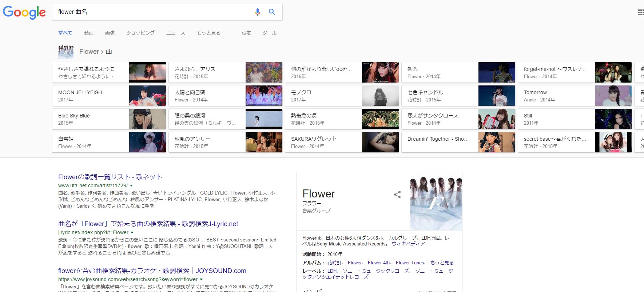The height and width of the screenshot is (292, 644).
Task: Open 設定 menu
Action: (246, 33)
